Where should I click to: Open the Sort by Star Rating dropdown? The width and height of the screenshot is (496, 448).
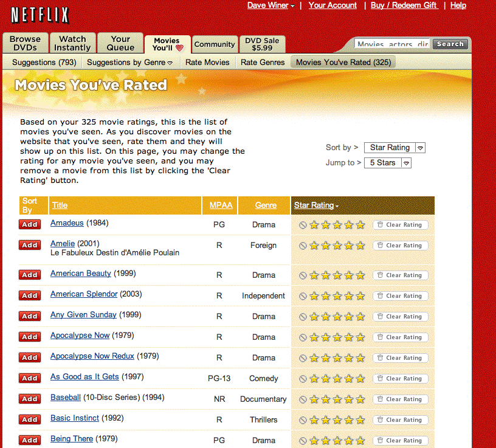pyautogui.click(x=394, y=148)
